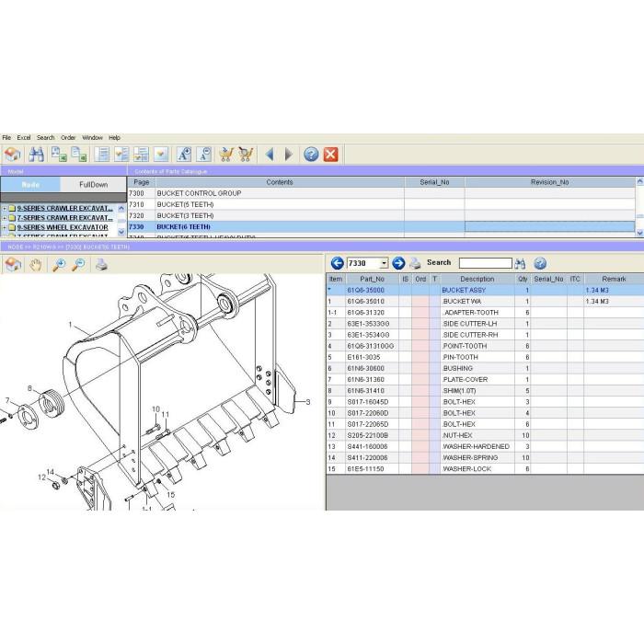Click the red X exit icon in the toolbar
Screen dimensions: 644x644
330,155
